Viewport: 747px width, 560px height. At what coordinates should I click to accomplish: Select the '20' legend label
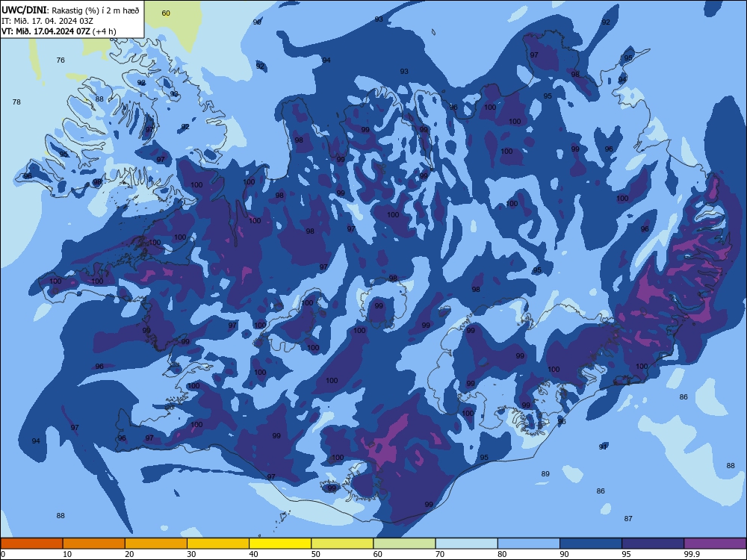point(129,554)
